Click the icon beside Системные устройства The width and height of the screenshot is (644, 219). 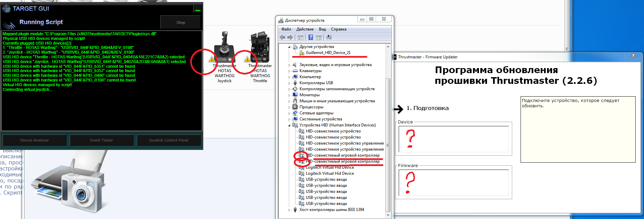point(295,119)
